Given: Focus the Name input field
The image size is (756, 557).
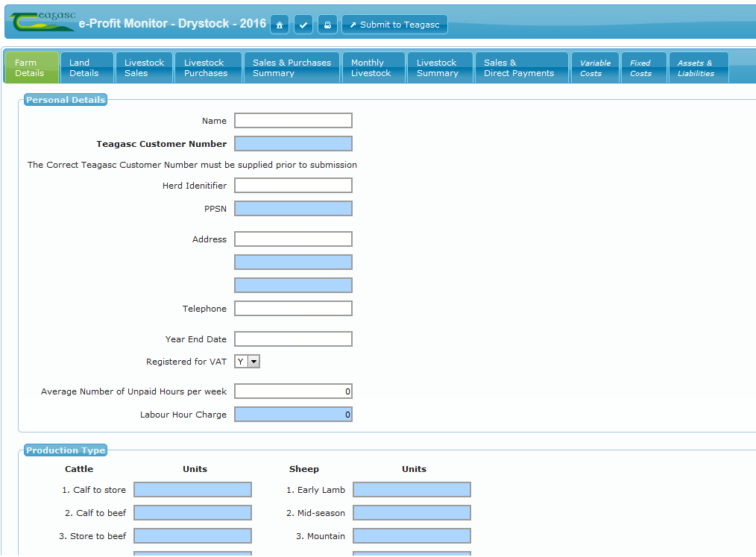Looking at the screenshot, I should click(x=293, y=121).
